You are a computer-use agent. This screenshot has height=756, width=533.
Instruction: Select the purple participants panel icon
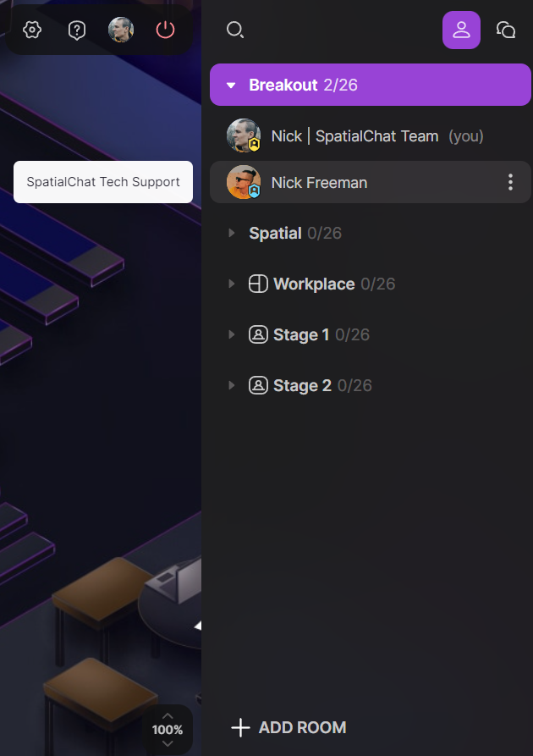[461, 30]
